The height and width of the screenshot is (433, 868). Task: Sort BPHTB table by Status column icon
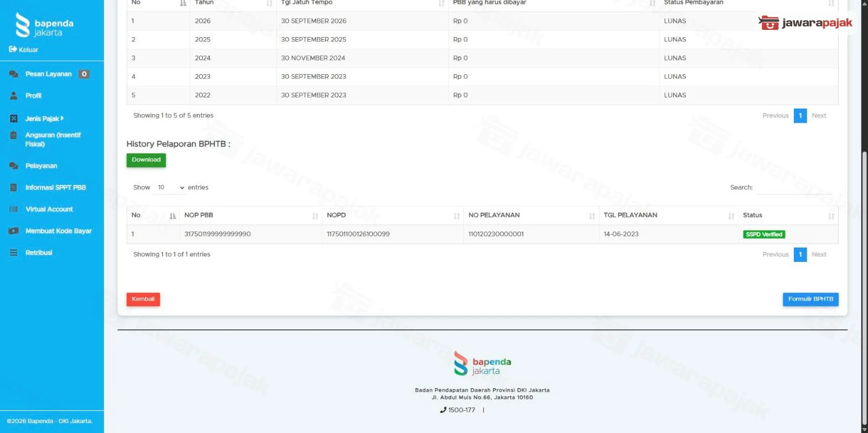tap(831, 216)
